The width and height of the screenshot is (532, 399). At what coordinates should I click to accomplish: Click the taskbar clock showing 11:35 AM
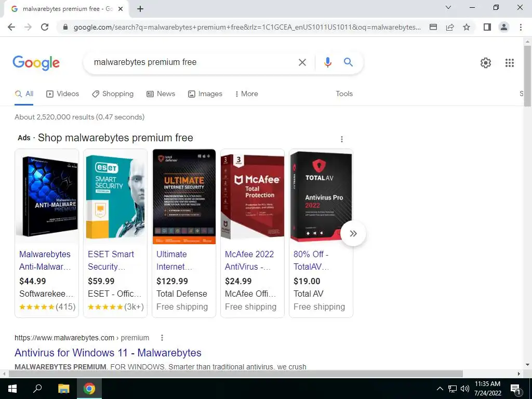point(487,389)
